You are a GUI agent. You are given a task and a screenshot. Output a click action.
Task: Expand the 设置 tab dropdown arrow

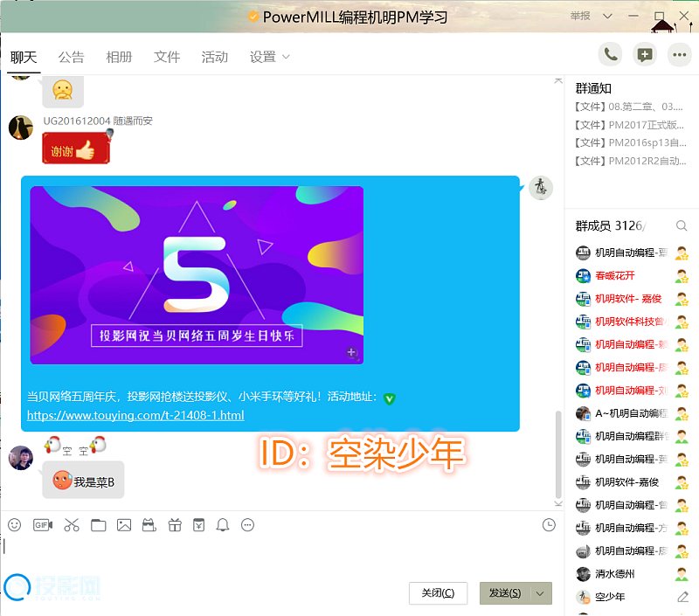(286, 58)
